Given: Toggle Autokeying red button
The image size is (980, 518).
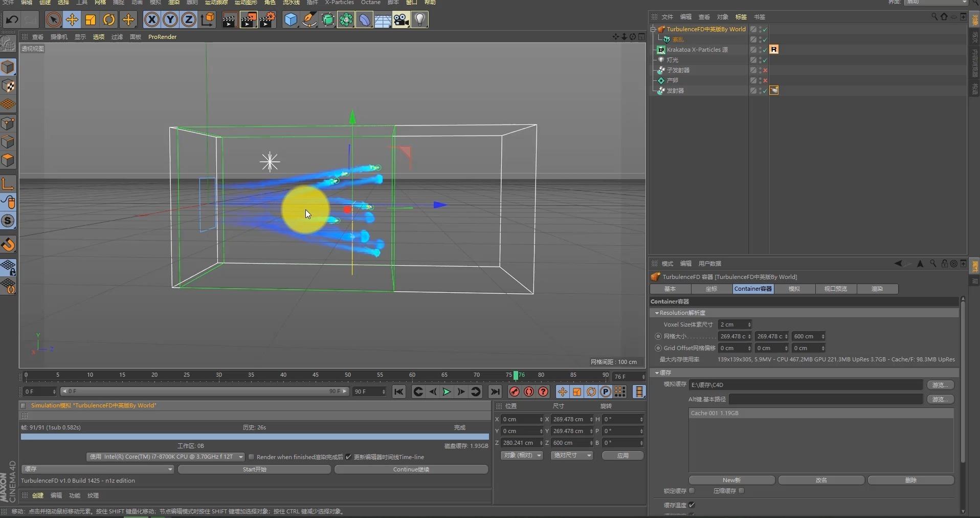Looking at the screenshot, I should coord(529,392).
